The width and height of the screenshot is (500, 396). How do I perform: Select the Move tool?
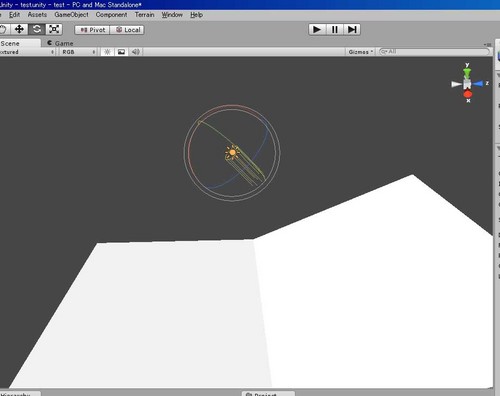point(19,29)
